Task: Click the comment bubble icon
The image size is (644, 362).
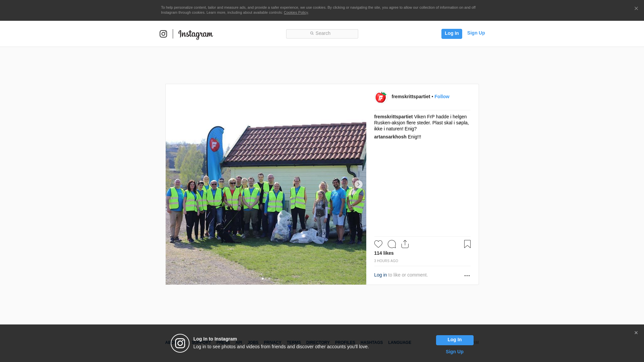Action: point(392,244)
